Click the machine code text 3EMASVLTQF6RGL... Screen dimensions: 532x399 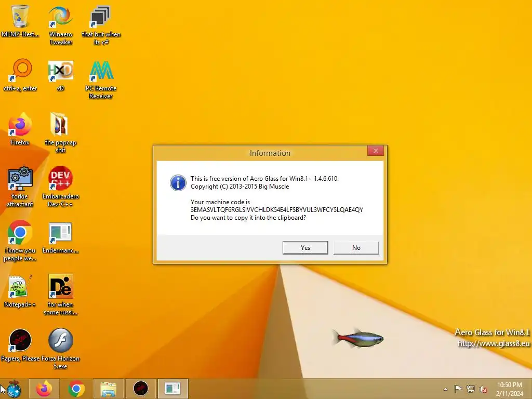click(x=277, y=210)
